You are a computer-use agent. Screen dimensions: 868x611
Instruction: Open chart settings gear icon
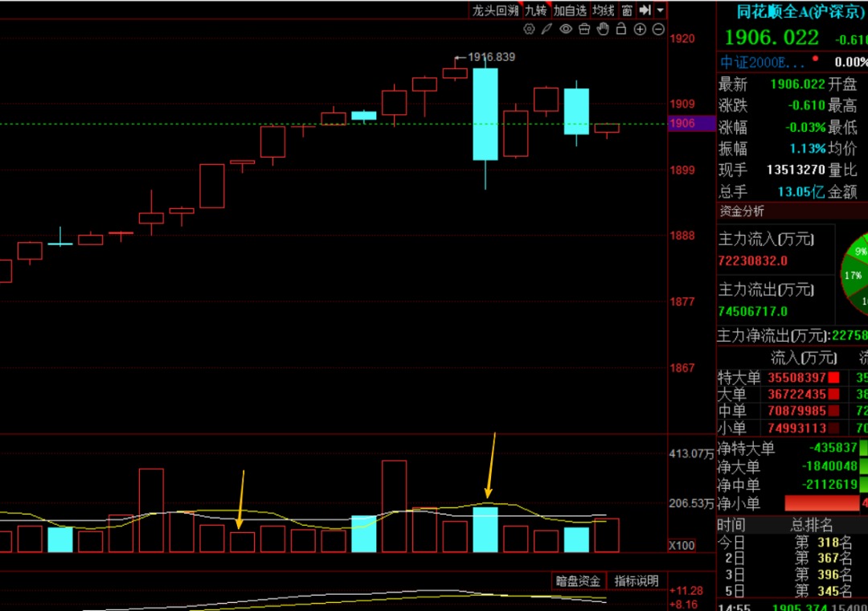click(x=529, y=30)
